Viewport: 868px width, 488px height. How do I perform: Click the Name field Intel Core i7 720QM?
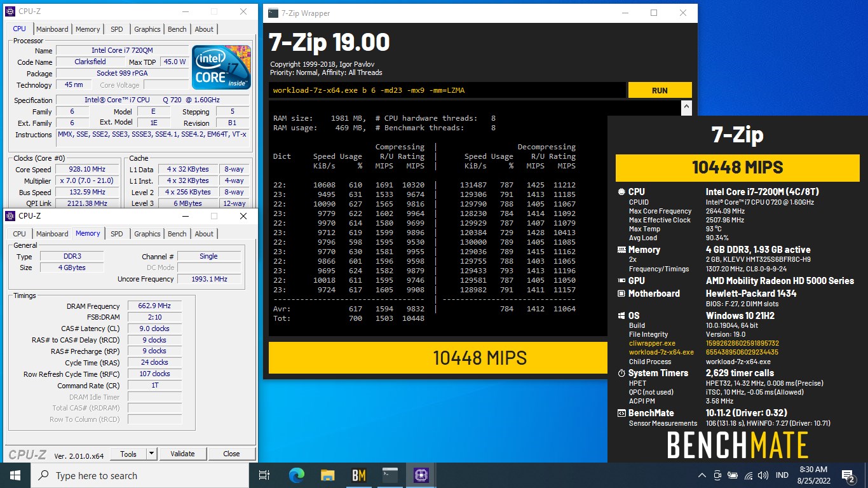(122, 50)
